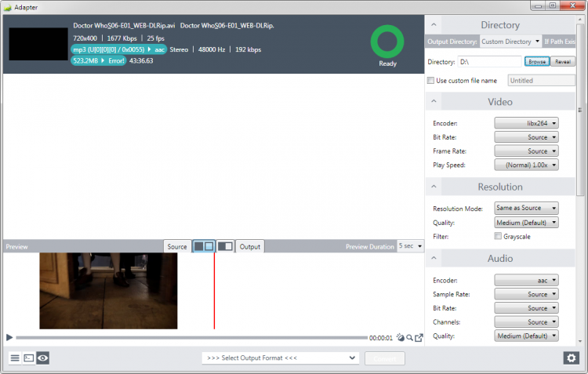Collapse the Video section
588x374 pixels.
coord(434,101)
